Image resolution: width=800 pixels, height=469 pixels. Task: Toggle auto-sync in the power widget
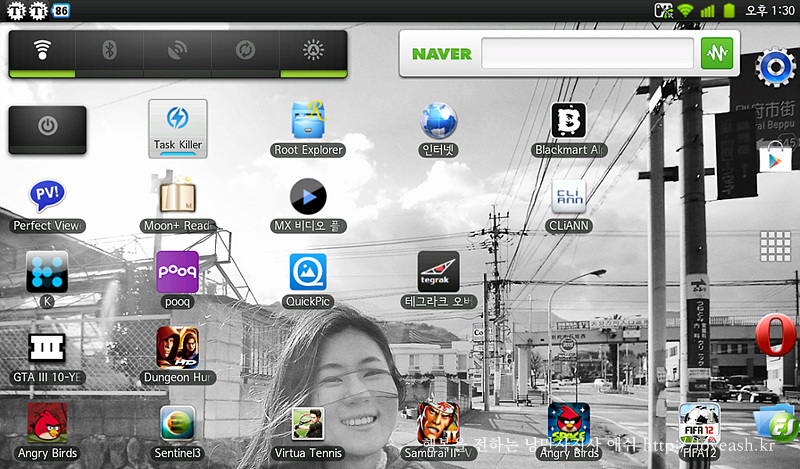coord(245,54)
